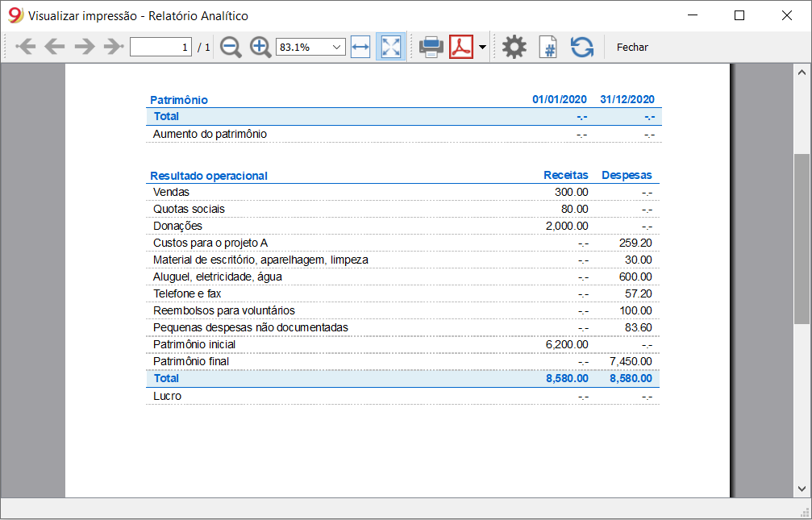The height and width of the screenshot is (520, 812).
Task: Open page setup hash icon
Action: 548,47
